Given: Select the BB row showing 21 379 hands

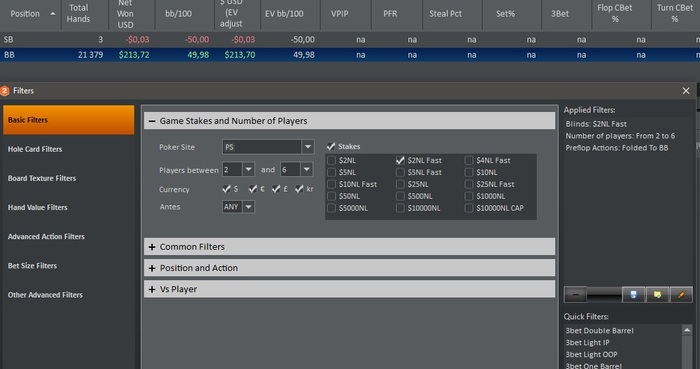Looking at the screenshot, I should (x=350, y=55).
